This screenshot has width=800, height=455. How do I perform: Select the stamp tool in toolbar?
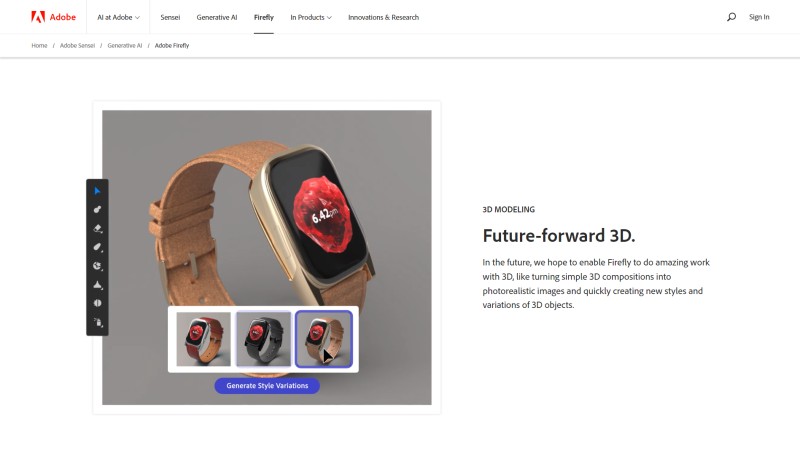tap(97, 285)
